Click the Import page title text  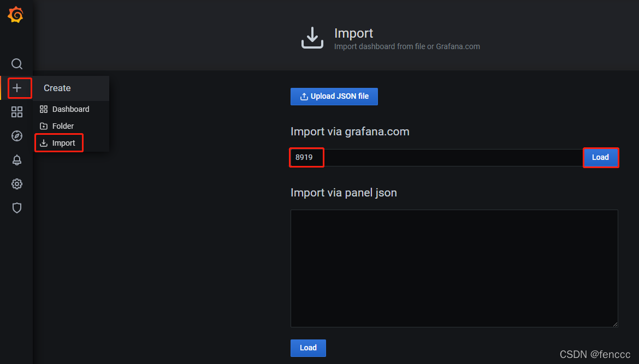[354, 33]
